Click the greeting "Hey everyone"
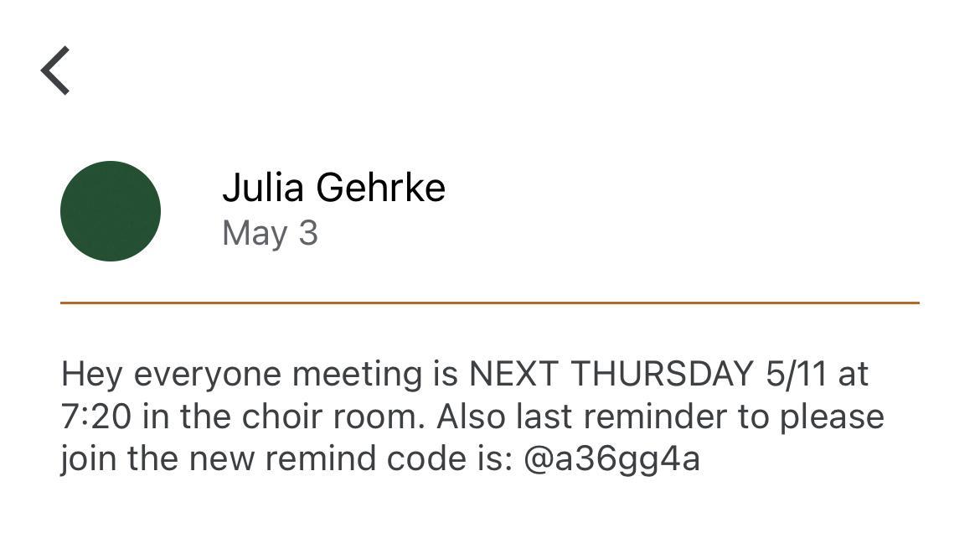The width and height of the screenshot is (980, 559). tap(171, 374)
